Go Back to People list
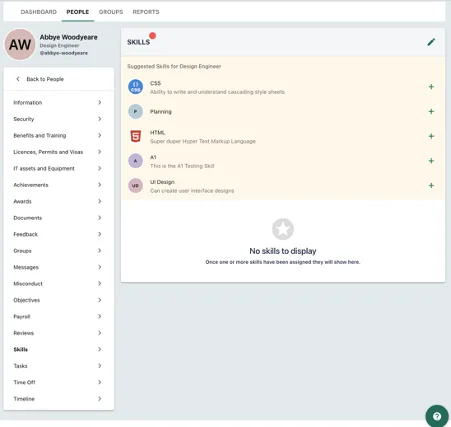 (x=45, y=79)
